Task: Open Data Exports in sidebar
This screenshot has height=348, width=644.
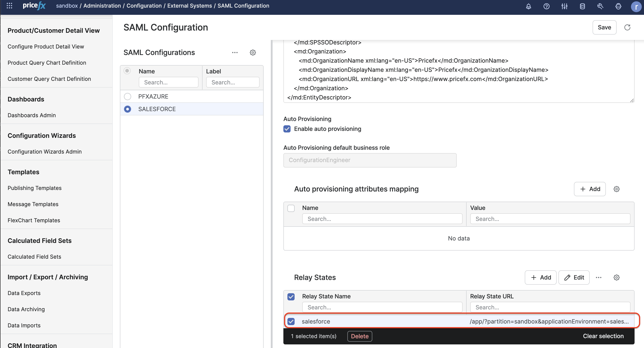Action: [x=24, y=293]
